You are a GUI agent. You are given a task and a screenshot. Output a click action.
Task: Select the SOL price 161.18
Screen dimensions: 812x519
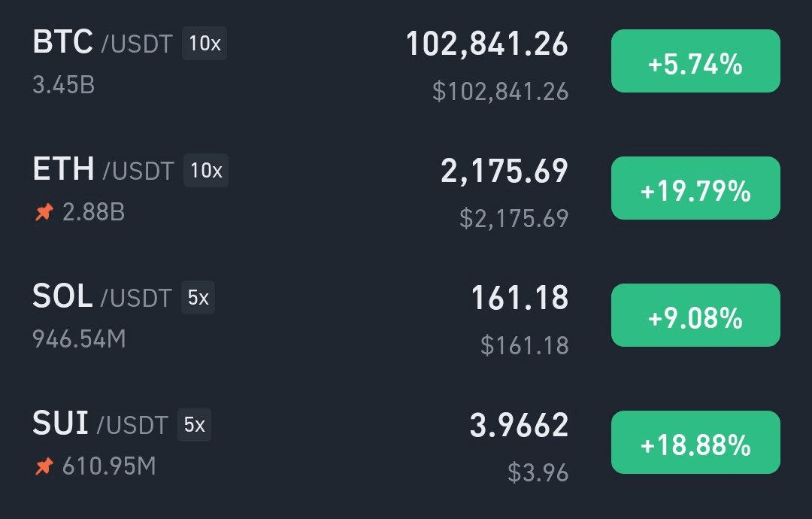pyautogui.click(x=520, y=298)
